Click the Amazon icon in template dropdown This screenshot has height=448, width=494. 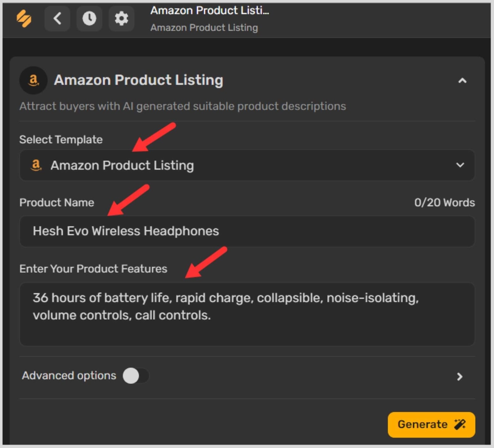click(36, 165)
